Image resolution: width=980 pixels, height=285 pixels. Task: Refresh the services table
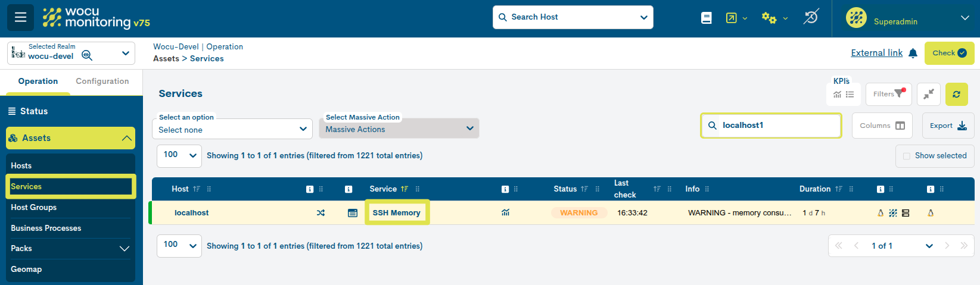(x=956, y=94)
